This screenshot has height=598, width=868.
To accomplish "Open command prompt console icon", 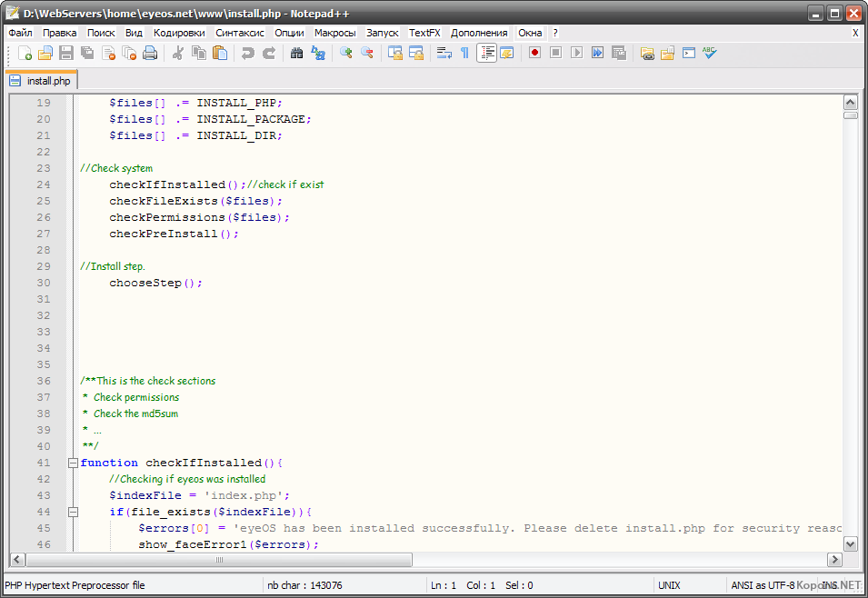I will 689,53.
